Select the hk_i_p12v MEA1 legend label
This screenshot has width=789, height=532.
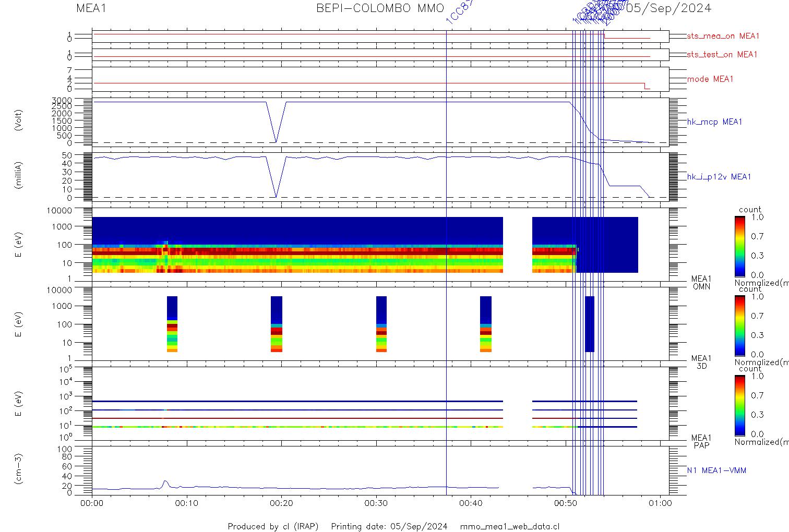[x=719, y=177]
